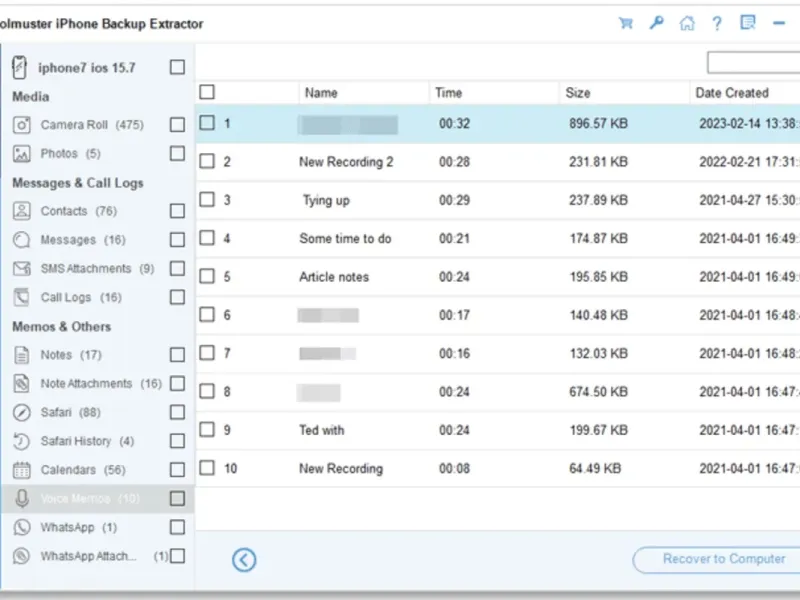Select Note Attachments icon
Viewport: 800px width, 600px height.
tap(21, 383)
